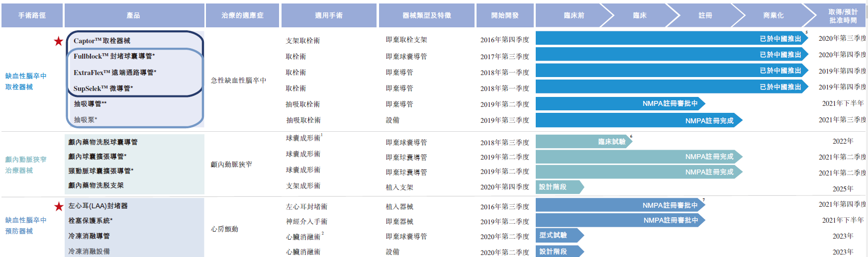
Task: Click the 植入器械 device type
Action: [399, 207]
